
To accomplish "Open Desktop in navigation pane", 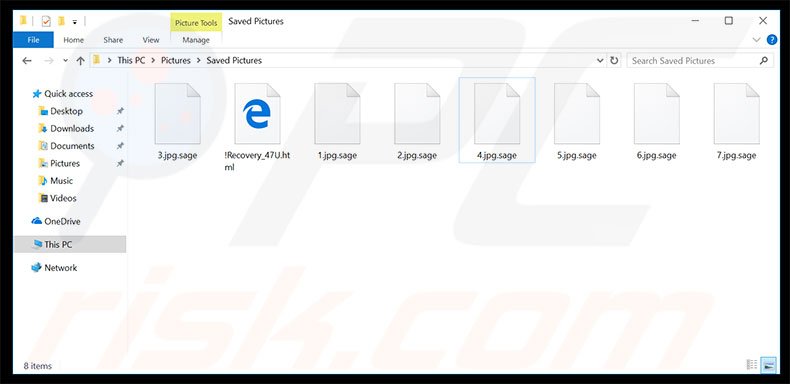I will coord(66,111).
